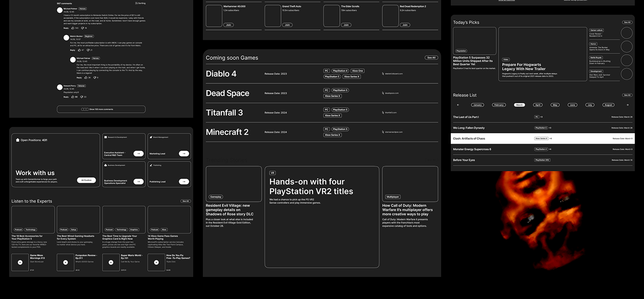Image resolution: width=644 pixels, height=299 pixels.
Task: Go to previous months with left arrow
Action: tap(457, 105)
